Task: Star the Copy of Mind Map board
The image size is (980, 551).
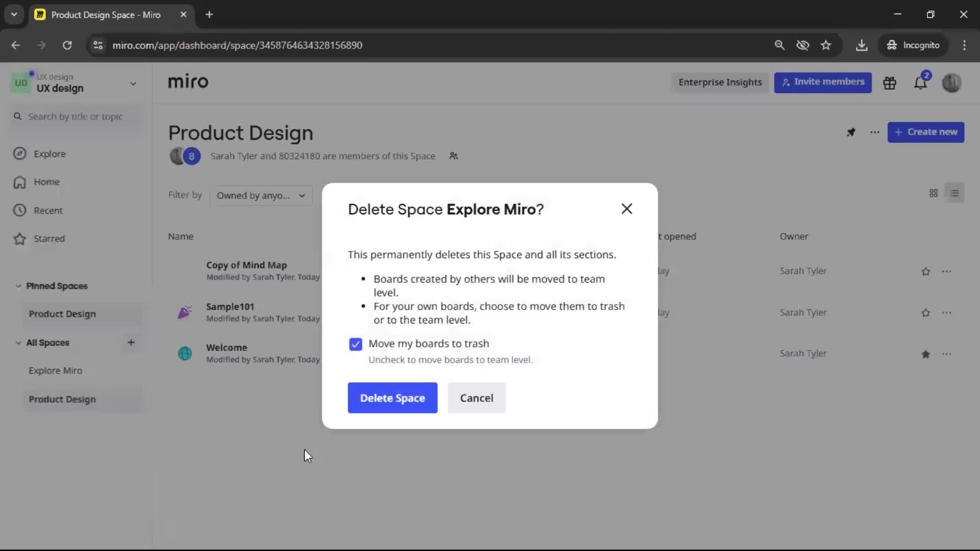Action: click(x=925, y=271)
